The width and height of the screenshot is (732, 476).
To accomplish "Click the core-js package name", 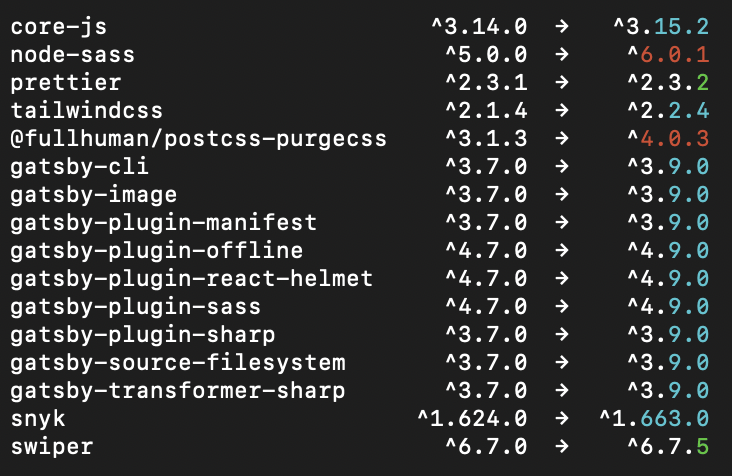I will (59, 25).
